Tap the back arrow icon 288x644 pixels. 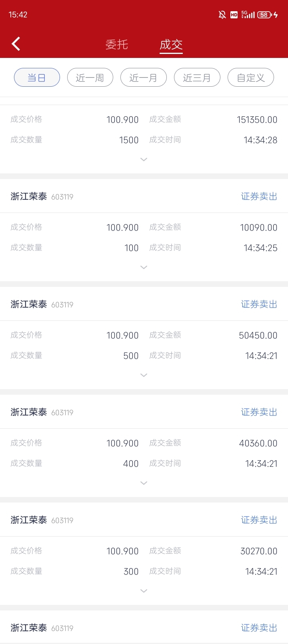point(16,44)
